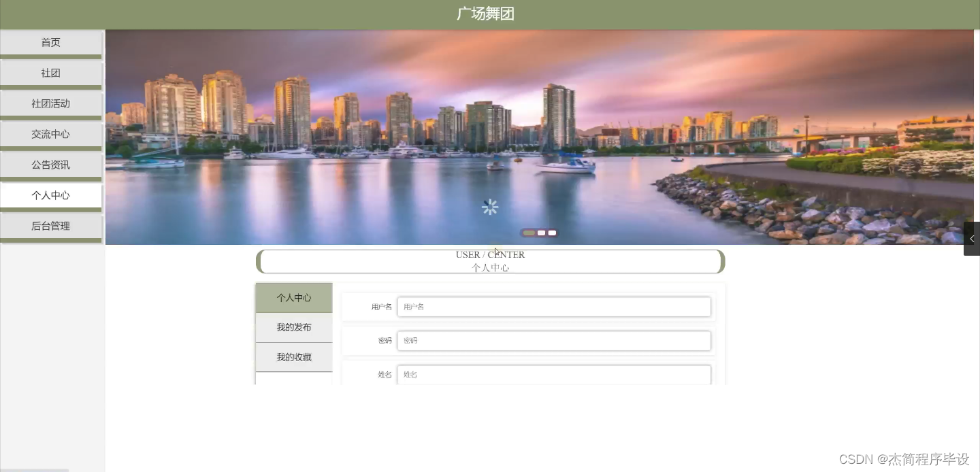980x472 pixels.
Task: Select the second carousel indicator dot
Action: [541, 233]
